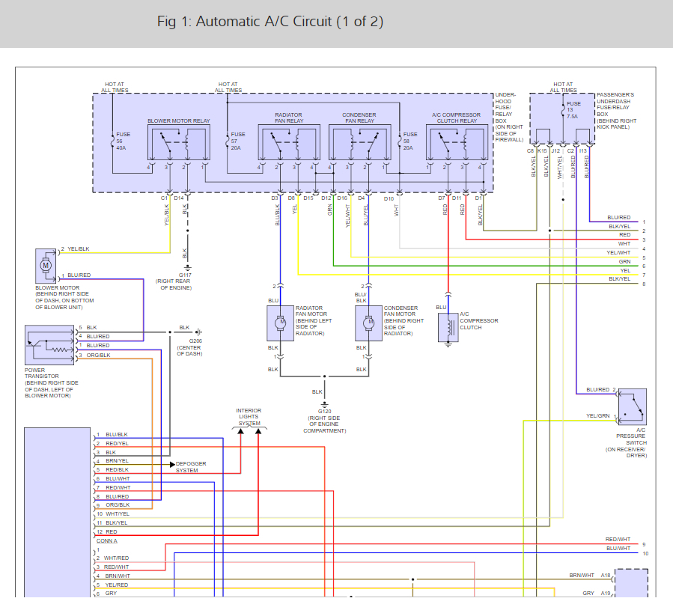Image resolution: width=673 pixels, height=616 pixels.
Task: Click the condenser fan motor symbol
Action: 368,323
